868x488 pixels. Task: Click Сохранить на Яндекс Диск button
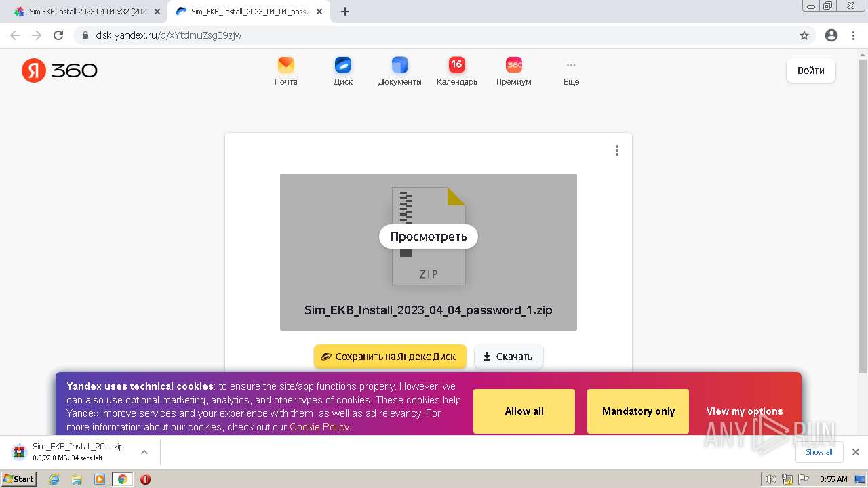point(390,357)
